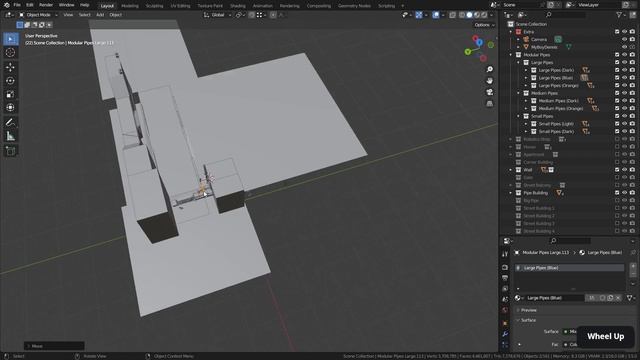The width and height of the screenshot is (640, 360).
Task: Uncheck the Pipe Building collection checkbox
Action: [617, 193]
